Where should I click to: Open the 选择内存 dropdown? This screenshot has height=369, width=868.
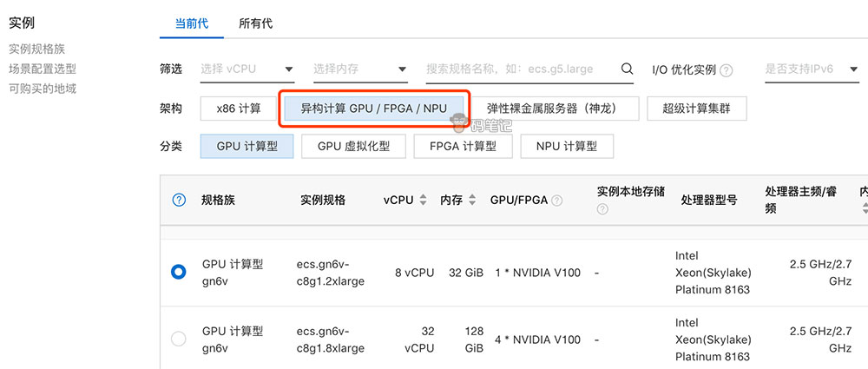click(360, 69)
